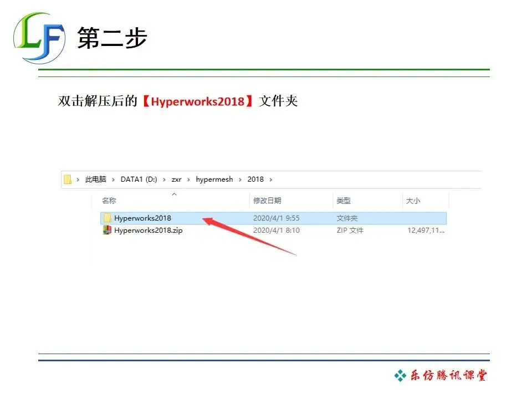Sort by the 名称 column header
Image resolution: width=532 pixels, height=399 pixels.
pyautogui.click(x=109, y=201)
